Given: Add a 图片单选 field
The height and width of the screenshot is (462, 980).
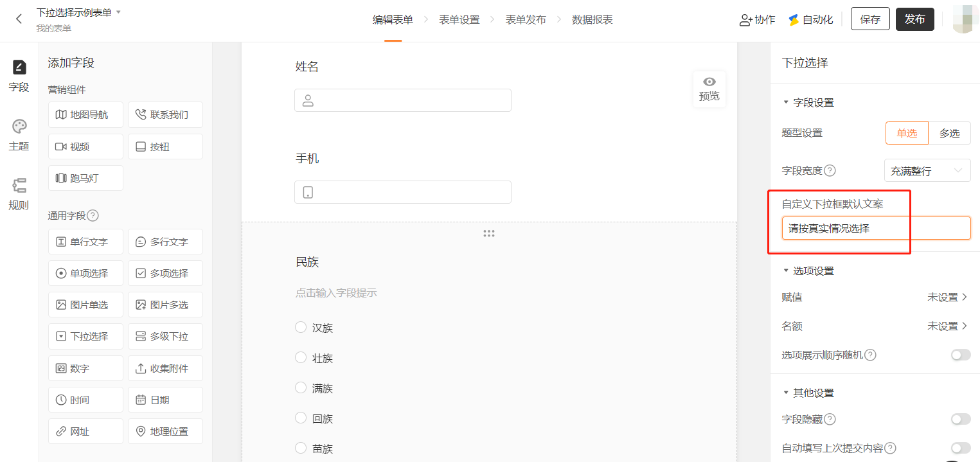Looking at the screenshot, I should pyautogui.click(x=85, y=305).
